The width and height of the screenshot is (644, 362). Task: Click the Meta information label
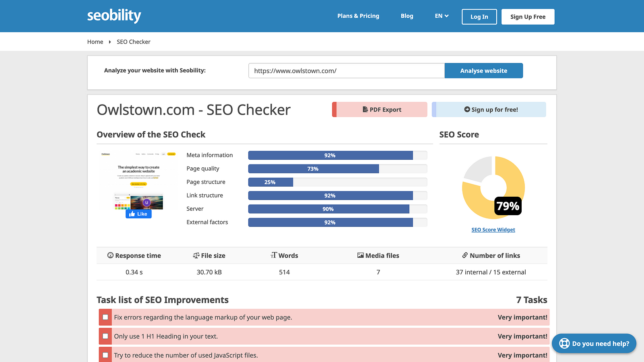pos(210,155)
